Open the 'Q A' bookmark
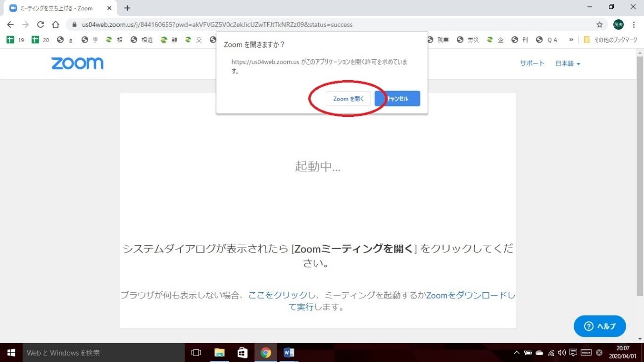Screen dimensions: 644x362 click(546, 40)
